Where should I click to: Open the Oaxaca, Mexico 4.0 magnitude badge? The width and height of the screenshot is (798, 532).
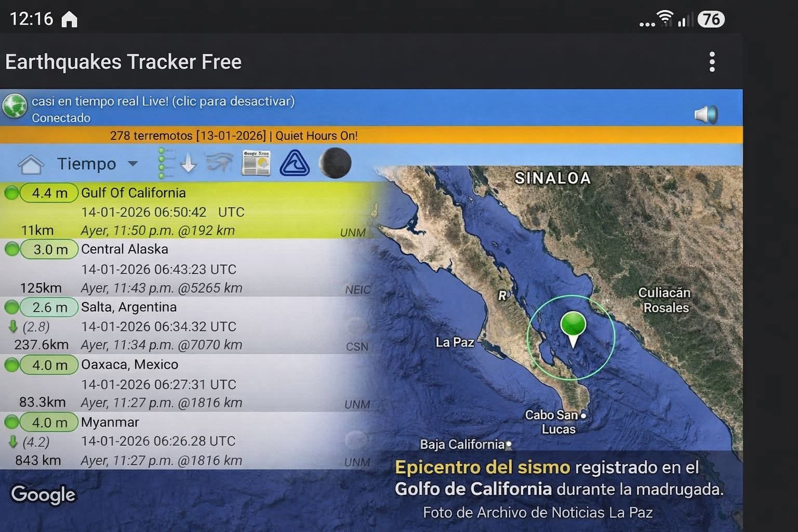(49, 365)
